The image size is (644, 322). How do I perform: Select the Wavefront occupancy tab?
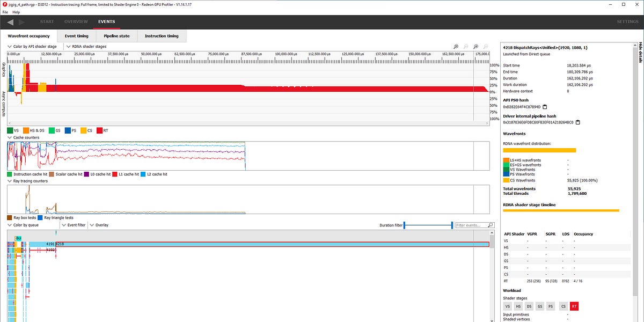(x=28, y=36)
